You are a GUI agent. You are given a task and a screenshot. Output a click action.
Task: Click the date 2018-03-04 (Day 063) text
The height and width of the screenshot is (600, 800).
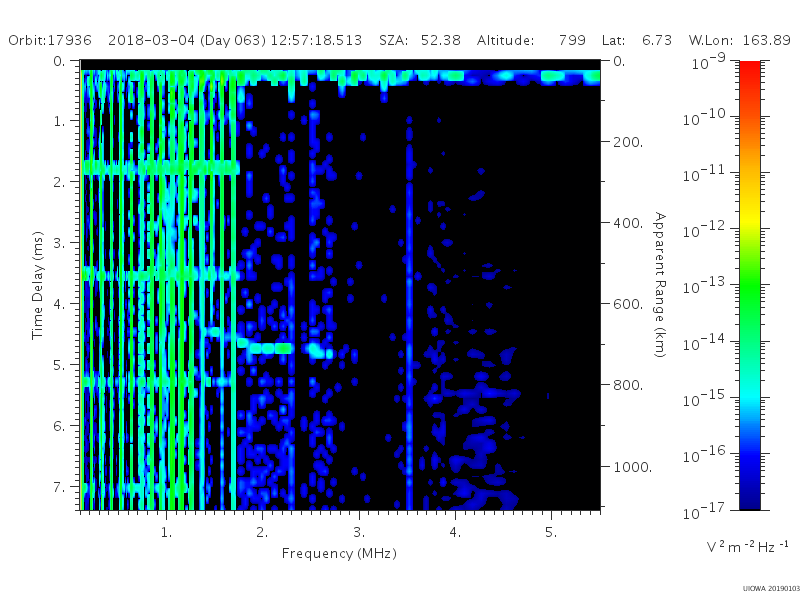click(x=187, y=40)
